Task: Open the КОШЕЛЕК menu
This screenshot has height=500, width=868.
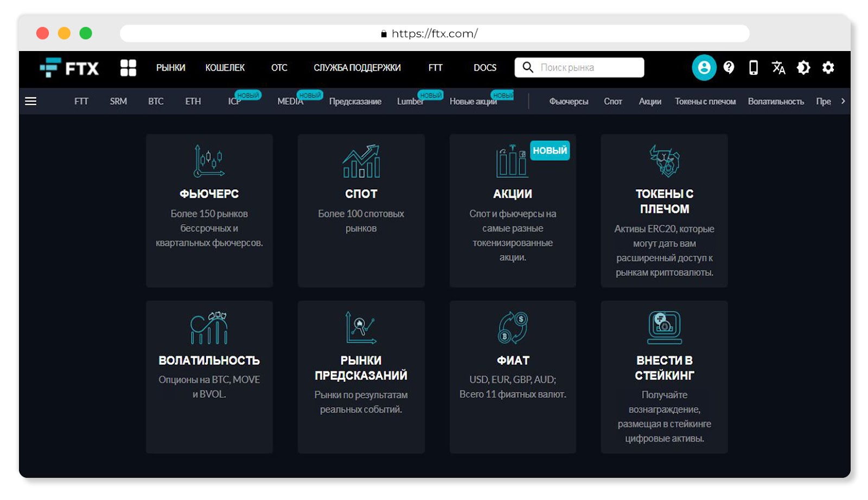Action: pos(225,68)
